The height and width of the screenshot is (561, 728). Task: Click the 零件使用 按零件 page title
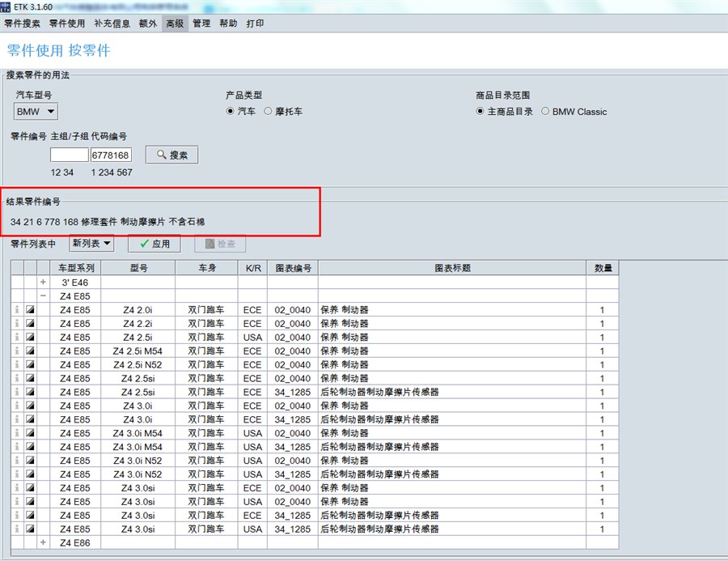(x=58, y=50)
